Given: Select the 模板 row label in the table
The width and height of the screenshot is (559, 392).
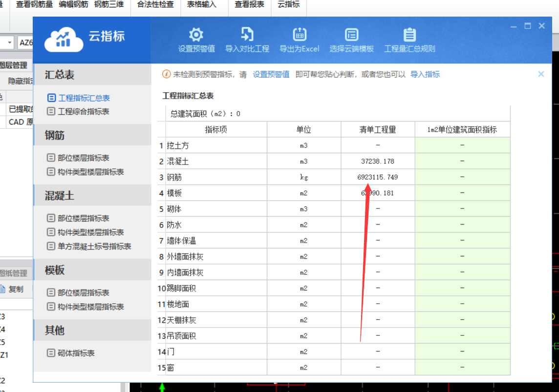Looking at the screenshot, I should 174,193.
